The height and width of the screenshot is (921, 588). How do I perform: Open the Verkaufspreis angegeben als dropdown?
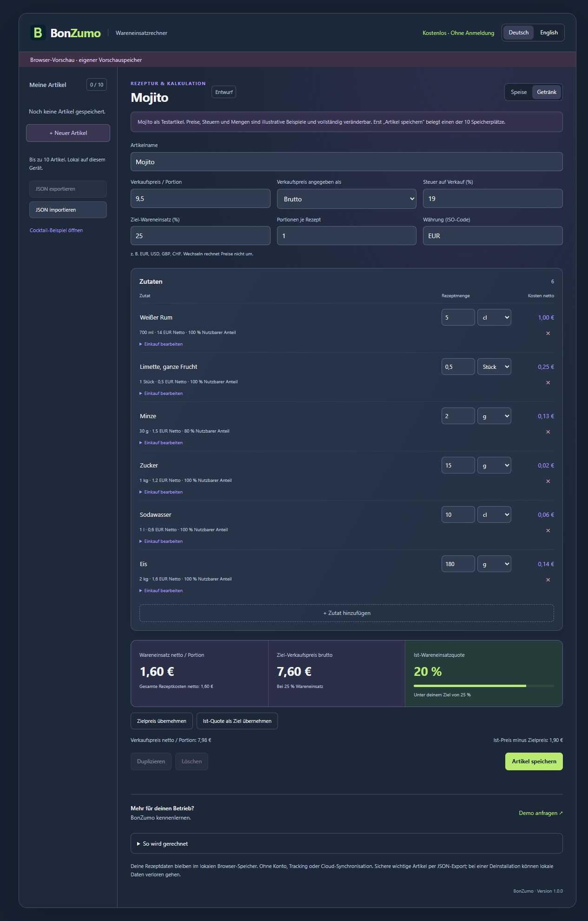(x=347, y=199)
